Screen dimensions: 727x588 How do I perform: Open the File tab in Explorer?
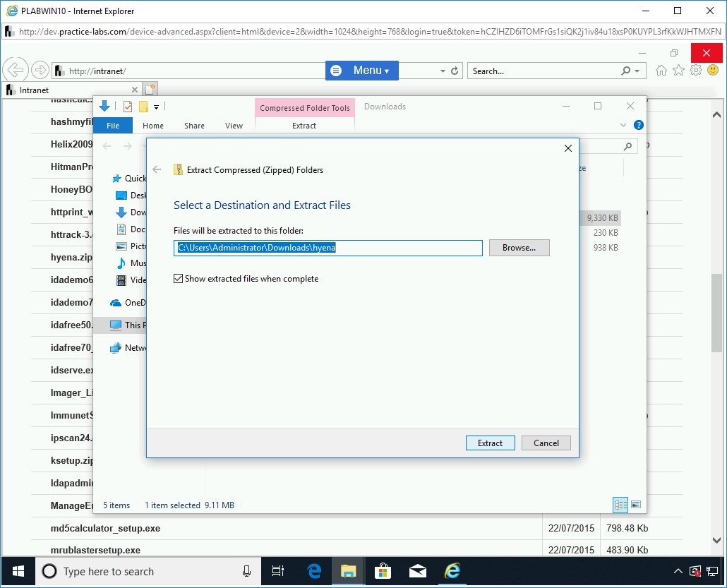pyautogui.click(x=113, y=126)
